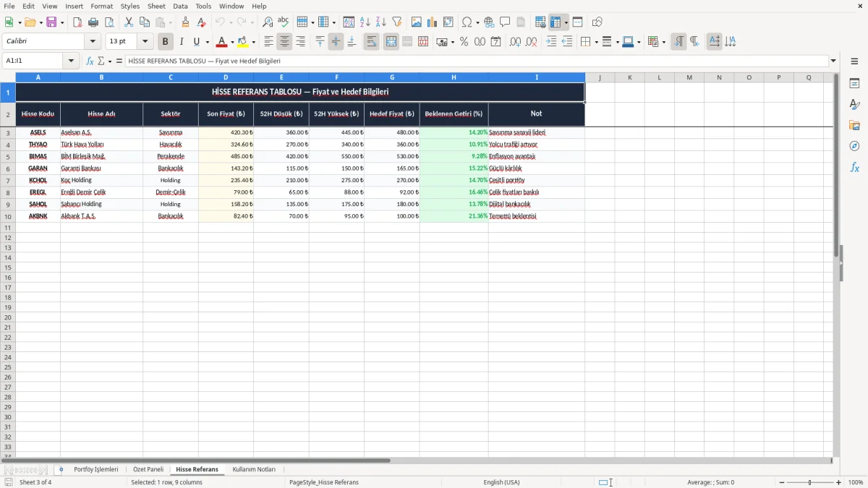Screen dimensions: 868x488
Task: Run the spelling check
Action: coord(284,22)
